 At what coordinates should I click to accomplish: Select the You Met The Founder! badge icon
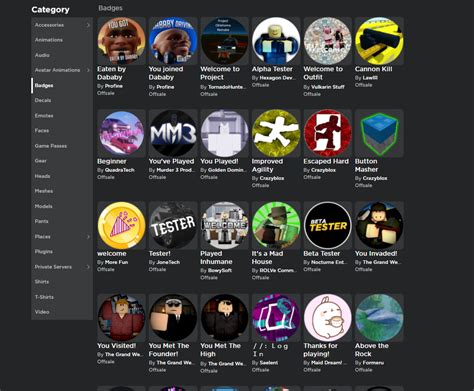click(173, 318)
